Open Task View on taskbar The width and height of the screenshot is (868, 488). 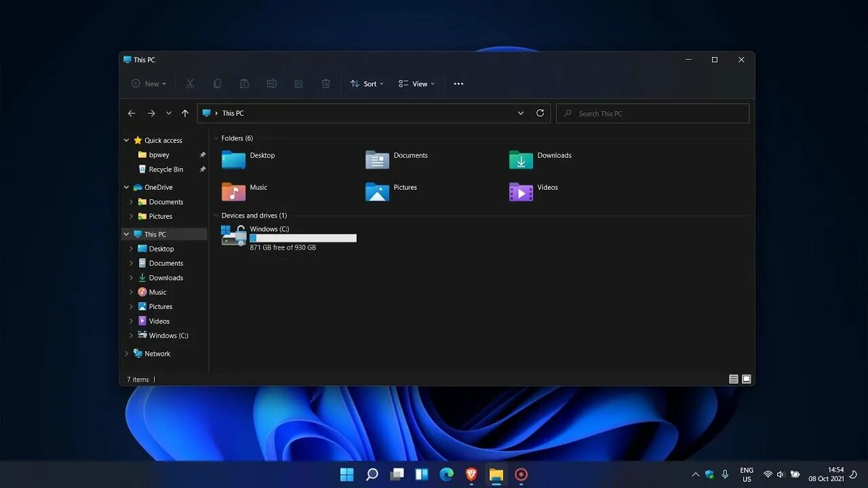click(397, 474)
